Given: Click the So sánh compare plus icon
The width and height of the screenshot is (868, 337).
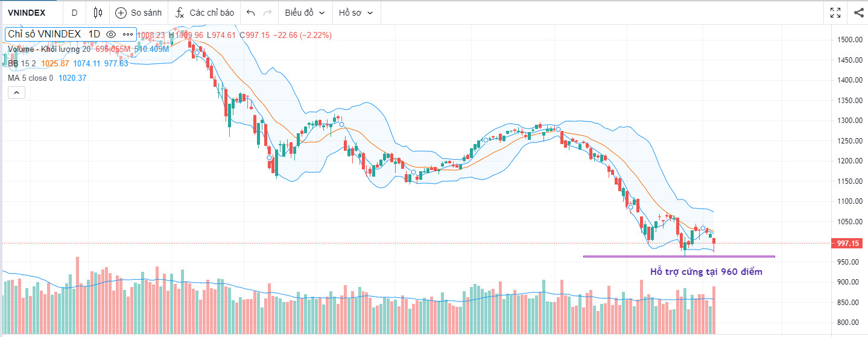Looking at the screenshot, I should pos(121,13).
